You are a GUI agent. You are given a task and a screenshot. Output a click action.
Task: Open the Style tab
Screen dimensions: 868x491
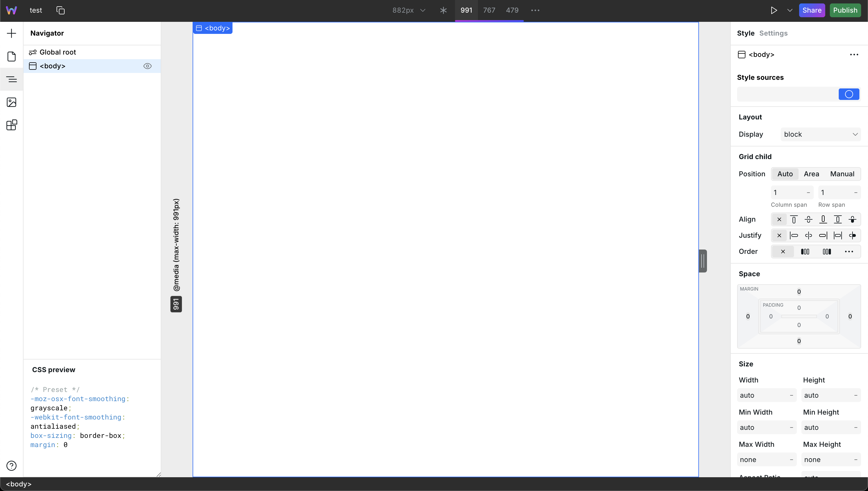click(746, 33)
